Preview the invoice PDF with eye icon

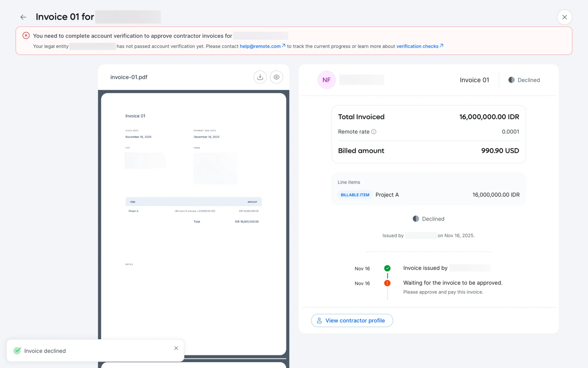point(276,77)
